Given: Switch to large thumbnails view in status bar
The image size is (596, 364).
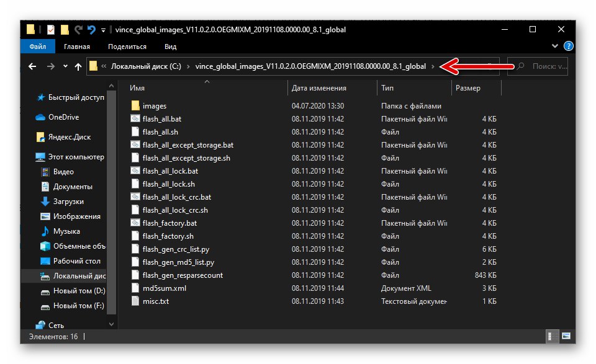Looking at the screenshot, I should click(566, 337).
